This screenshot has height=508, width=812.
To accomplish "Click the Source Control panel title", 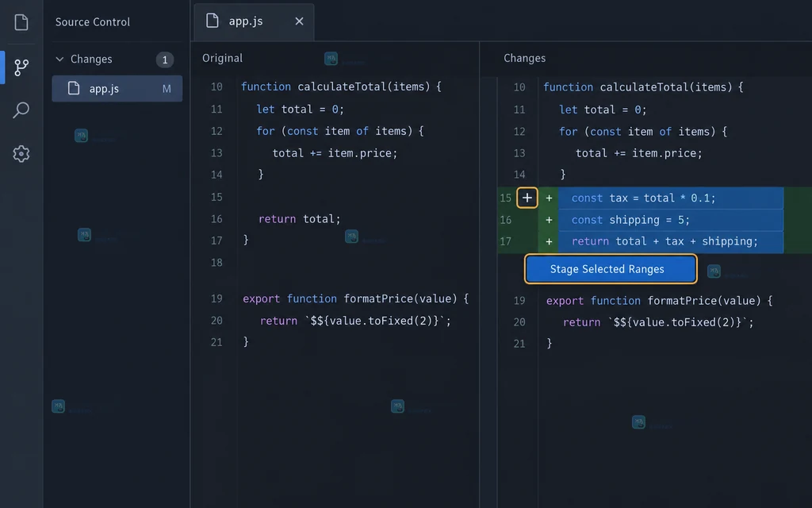I will coord(93,21).
